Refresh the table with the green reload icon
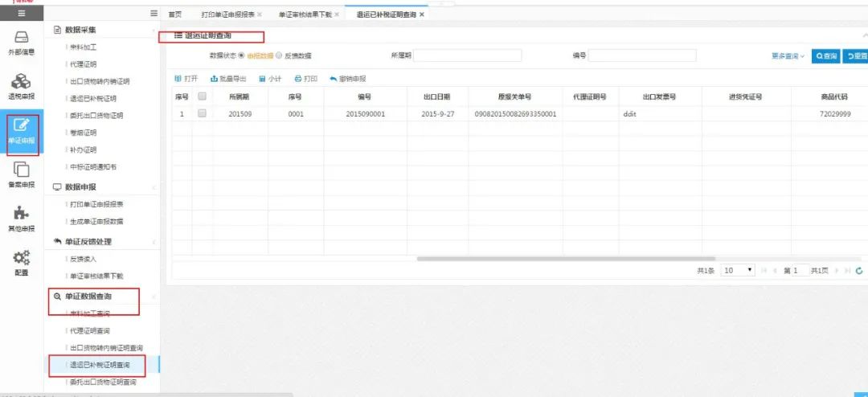This screenshot has height=397, width=868. click(859, 271)
